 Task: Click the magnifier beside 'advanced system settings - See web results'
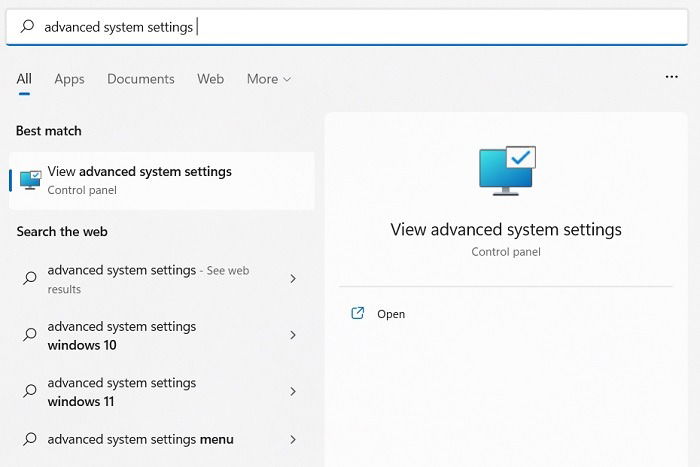click(30, 279)
